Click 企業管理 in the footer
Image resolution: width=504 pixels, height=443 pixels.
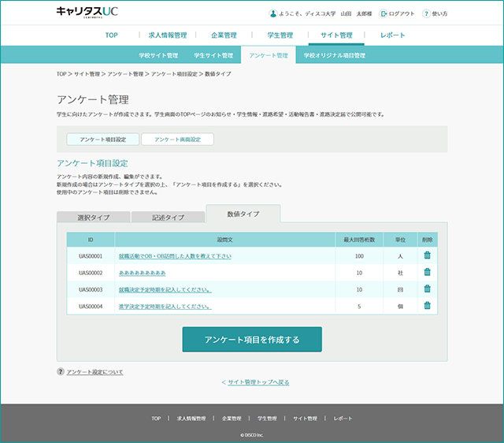tap(232, 419)
